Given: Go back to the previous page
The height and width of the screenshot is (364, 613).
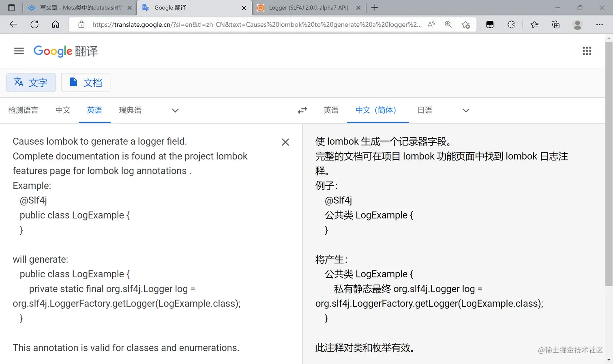Looking at the screenshot, I should 13,24.
